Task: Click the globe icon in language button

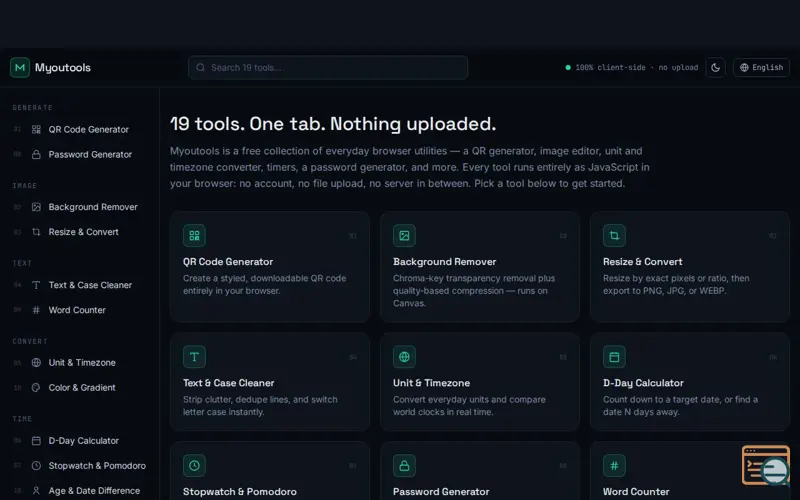Action: point(744,67)
